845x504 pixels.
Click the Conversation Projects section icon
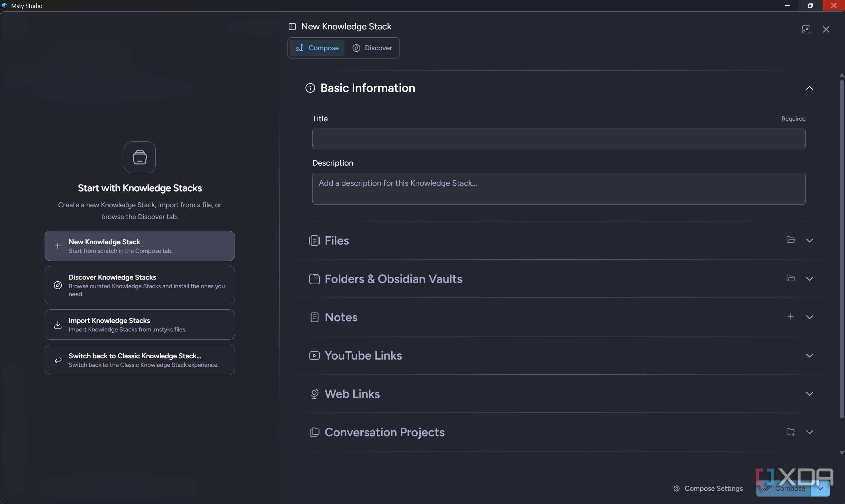[x=314, y=432]
